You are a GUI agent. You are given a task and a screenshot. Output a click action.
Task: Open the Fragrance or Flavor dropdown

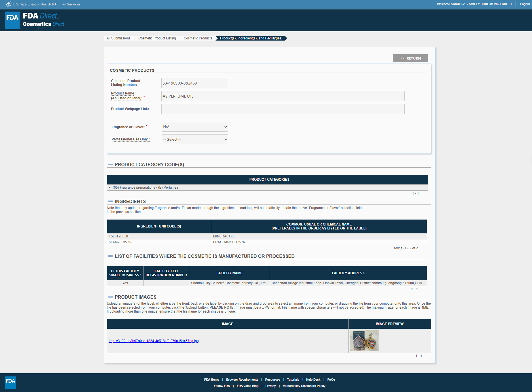point(195,127)
